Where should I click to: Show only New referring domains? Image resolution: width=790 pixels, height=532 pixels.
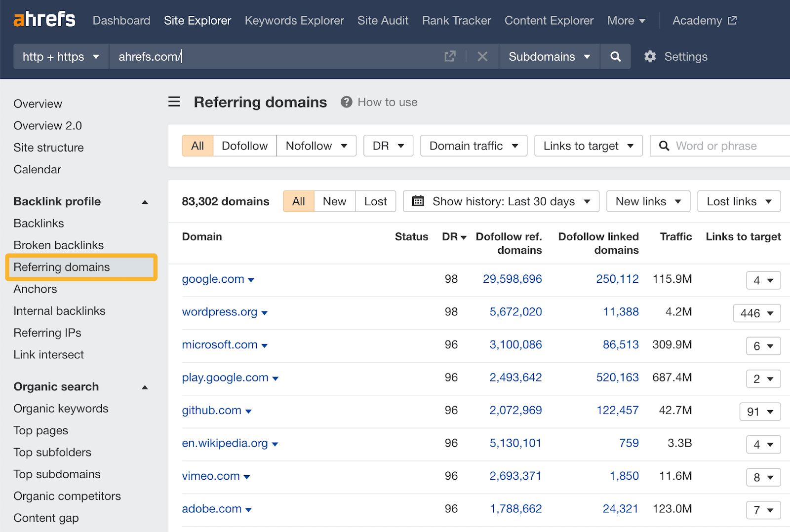[334, 201]
